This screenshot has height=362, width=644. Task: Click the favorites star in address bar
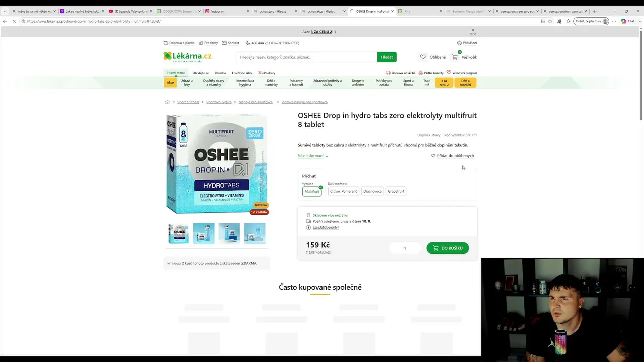(x=550, y=21)
